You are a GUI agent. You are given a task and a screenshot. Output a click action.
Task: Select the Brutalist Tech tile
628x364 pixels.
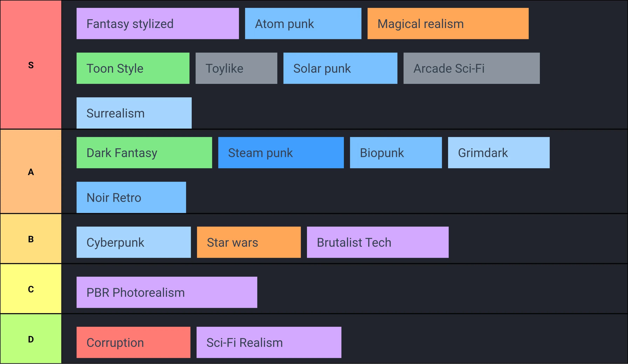(x=378, y=242)
